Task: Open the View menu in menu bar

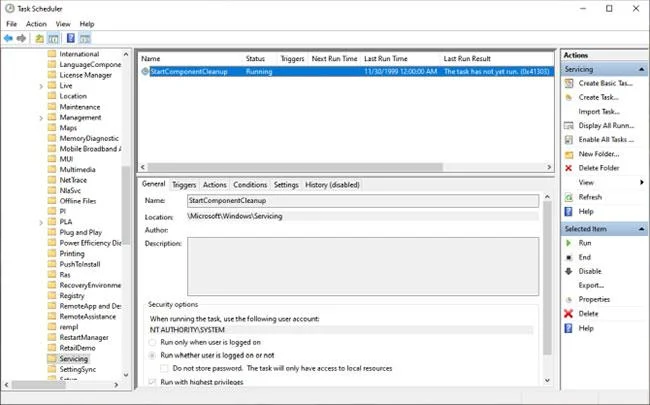Action: 63,24
